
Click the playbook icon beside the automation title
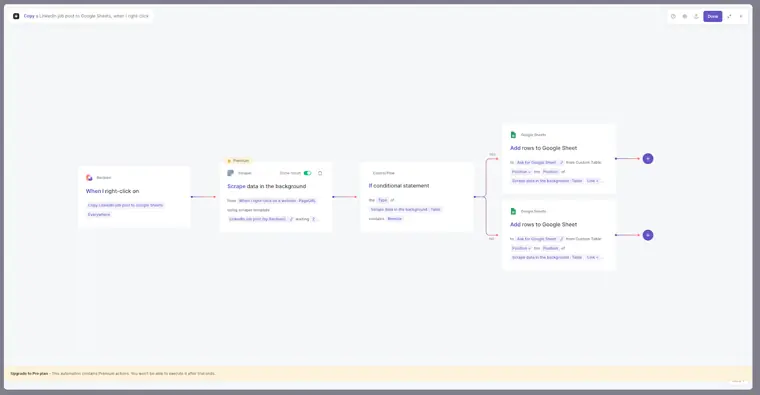pos(16,16)
